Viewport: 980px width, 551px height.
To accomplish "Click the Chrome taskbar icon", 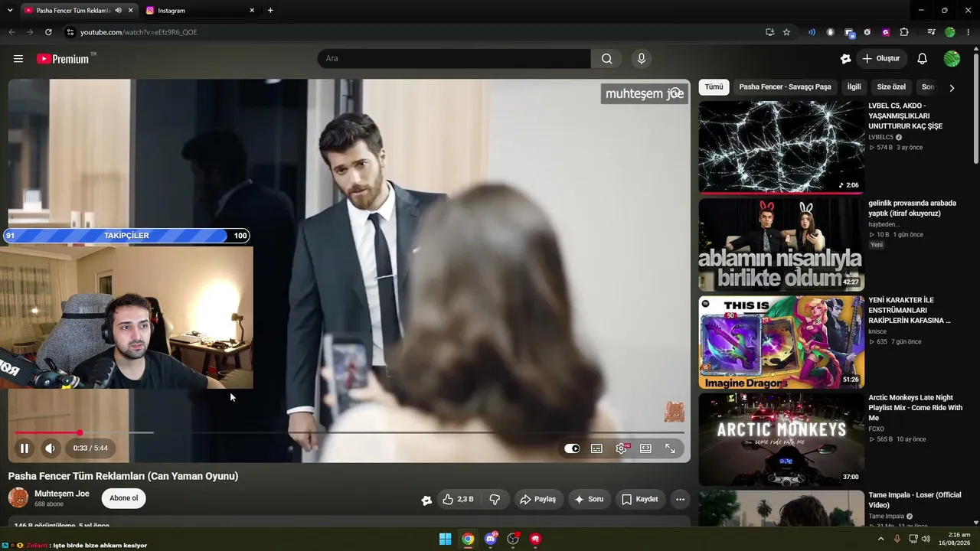I will click(x=468, y=539).
